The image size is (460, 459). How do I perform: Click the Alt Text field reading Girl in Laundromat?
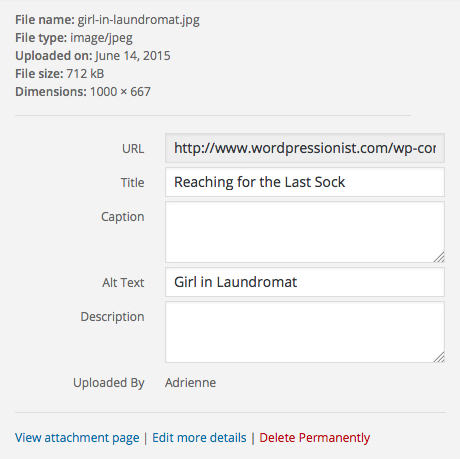pos(305,282)
